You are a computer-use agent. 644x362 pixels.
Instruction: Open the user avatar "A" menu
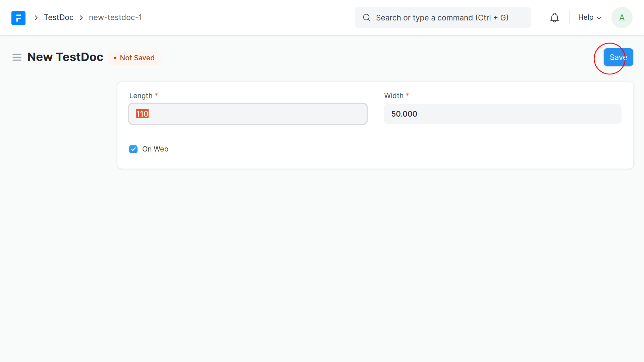pos(622,18)
